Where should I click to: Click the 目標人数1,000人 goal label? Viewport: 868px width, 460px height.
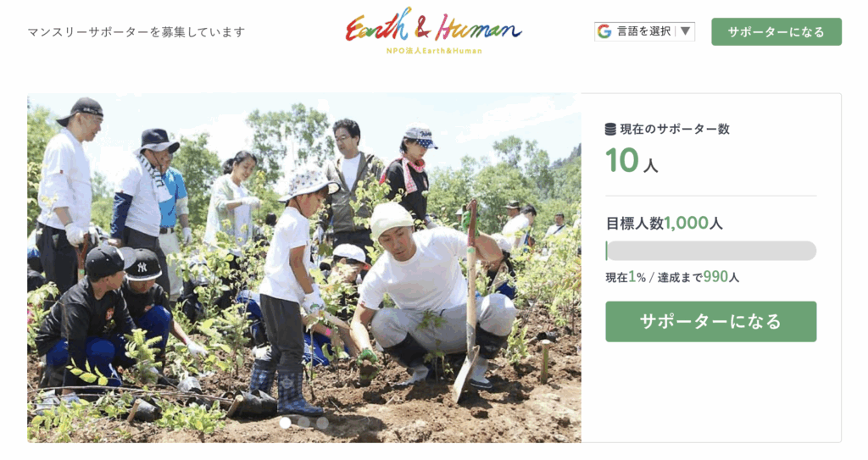[x=665, y=223]
